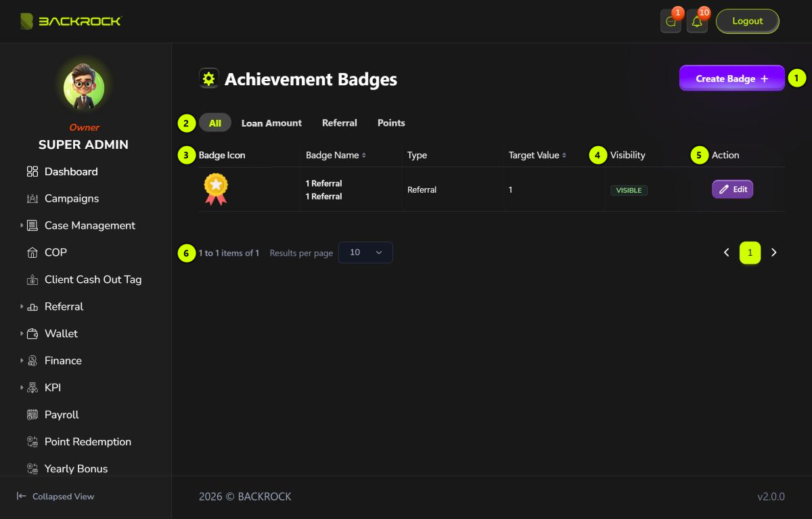The image size is (812, 519).
Task: Sort by Target Value column arrows
Action: click(564, 156)
